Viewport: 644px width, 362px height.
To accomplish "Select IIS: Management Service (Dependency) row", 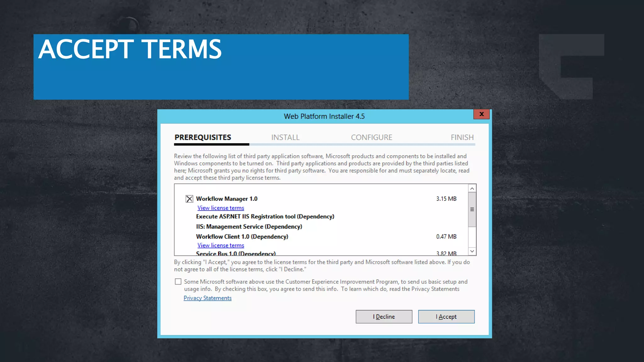I will (x=249, y=227).
